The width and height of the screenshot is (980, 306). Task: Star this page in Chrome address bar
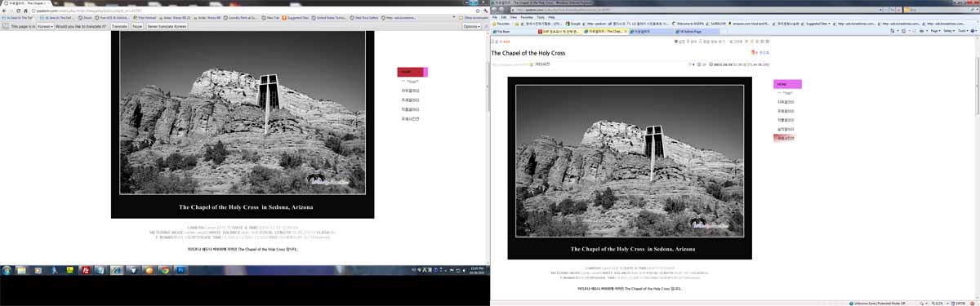click(477, 11)
